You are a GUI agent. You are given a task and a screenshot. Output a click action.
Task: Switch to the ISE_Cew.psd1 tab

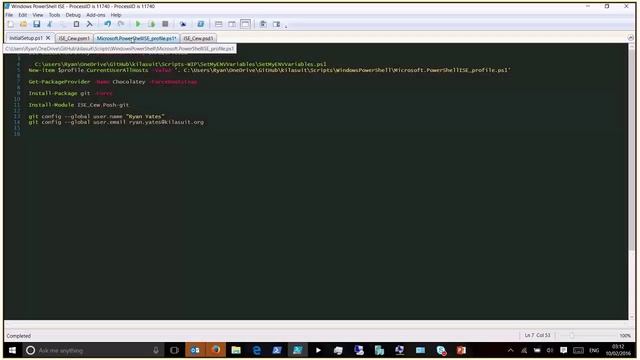tap(198, 38)
